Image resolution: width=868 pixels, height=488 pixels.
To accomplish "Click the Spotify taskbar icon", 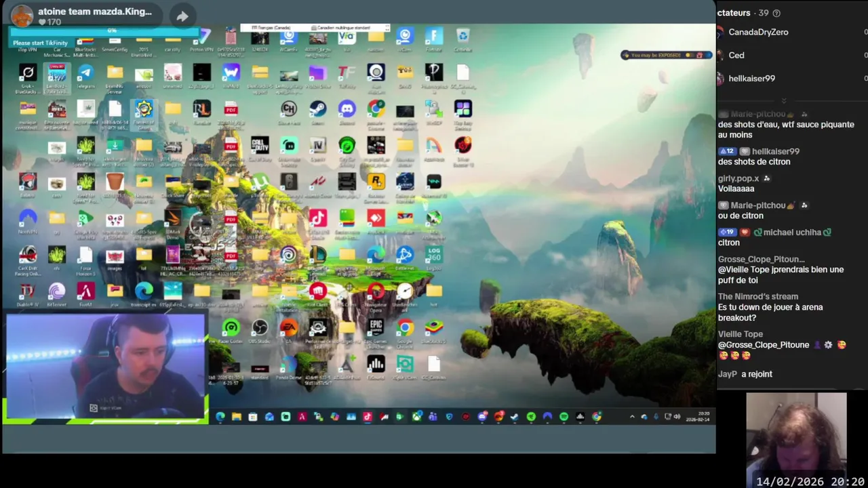I will point(564,417).
